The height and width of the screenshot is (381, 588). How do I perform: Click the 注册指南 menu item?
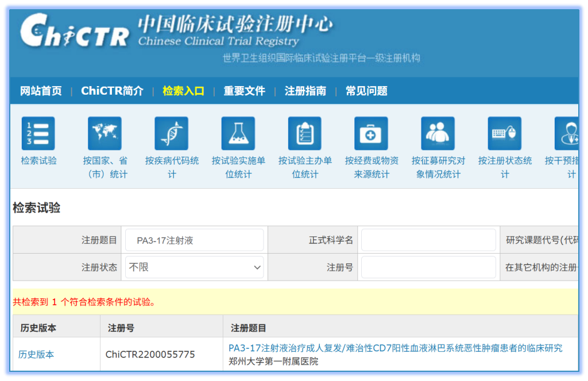pos(305,91)
